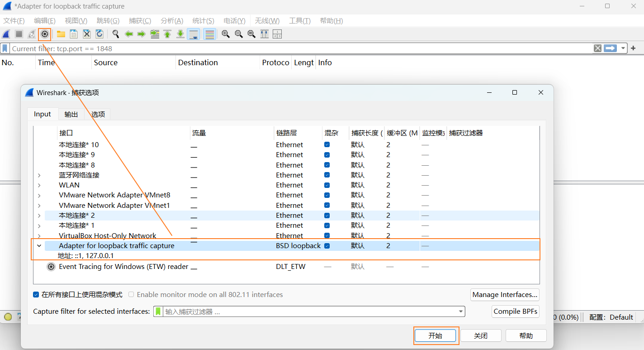
Task: Click the pane layout icon beside resize columns
Action: 277,34
